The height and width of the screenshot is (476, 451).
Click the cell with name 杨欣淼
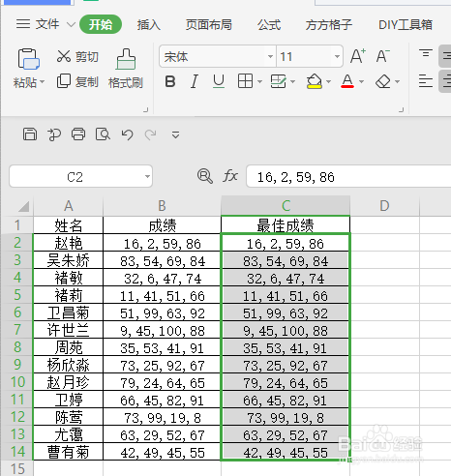(x=68, y=365)
